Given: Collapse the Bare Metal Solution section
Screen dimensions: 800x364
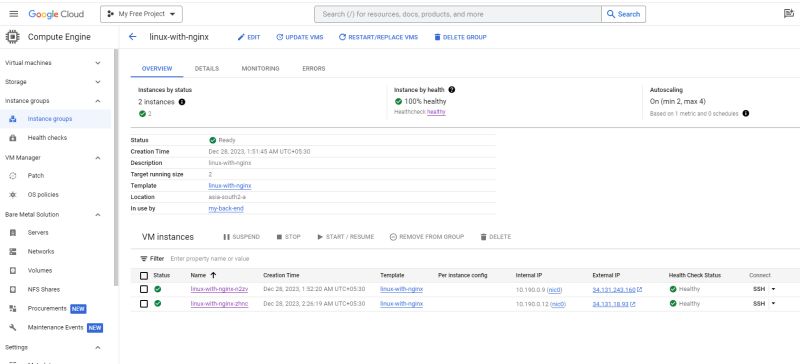Looking at the screenshot, I should tap(98, 214).
